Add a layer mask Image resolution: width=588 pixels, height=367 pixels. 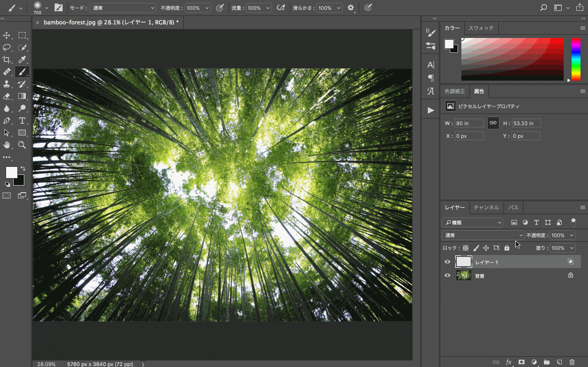(521, 362)
